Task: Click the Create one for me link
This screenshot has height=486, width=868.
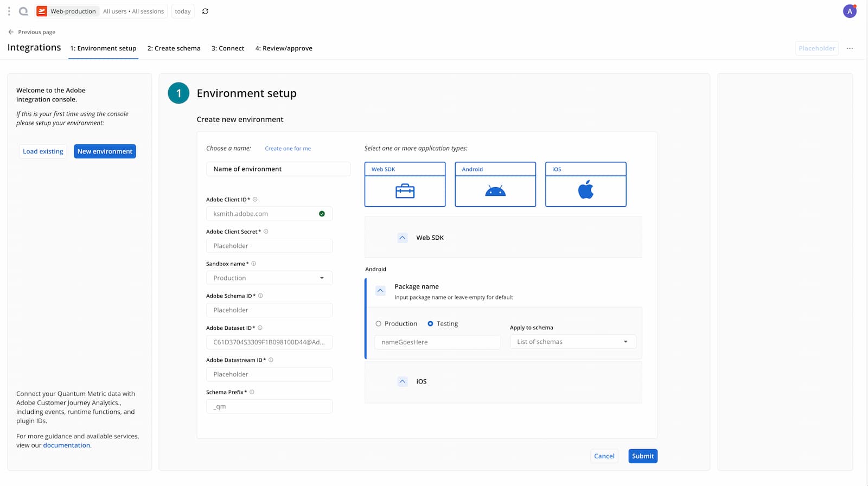Action: pyautogui.click(x=288, y=149)
